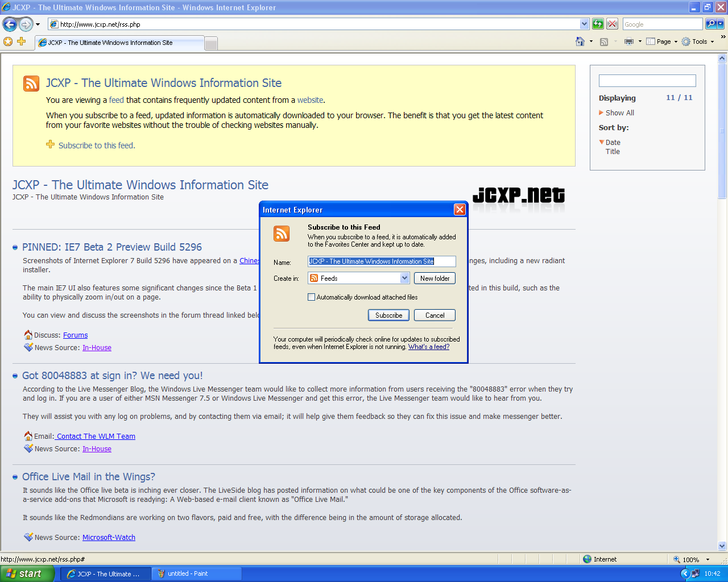Open 'Office Live Mail in the Wings?' article
Screen dimensions: 728x582
88,477
